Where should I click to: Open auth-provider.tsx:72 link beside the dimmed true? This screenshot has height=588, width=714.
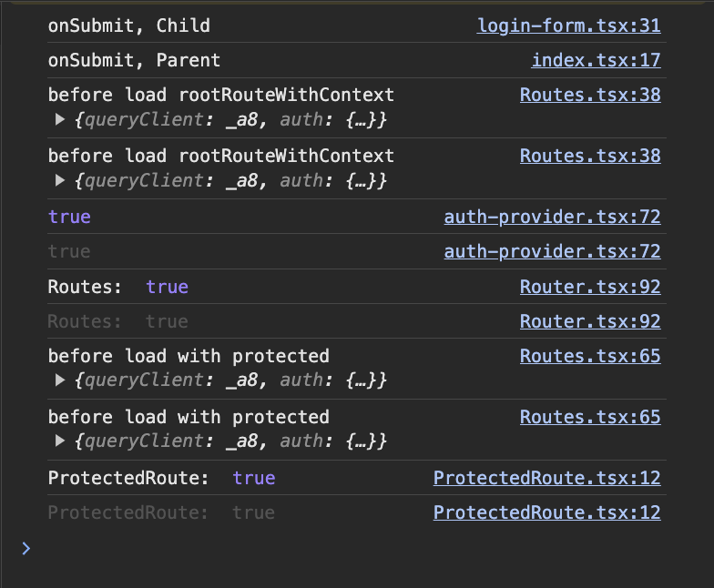click(552, 251)
